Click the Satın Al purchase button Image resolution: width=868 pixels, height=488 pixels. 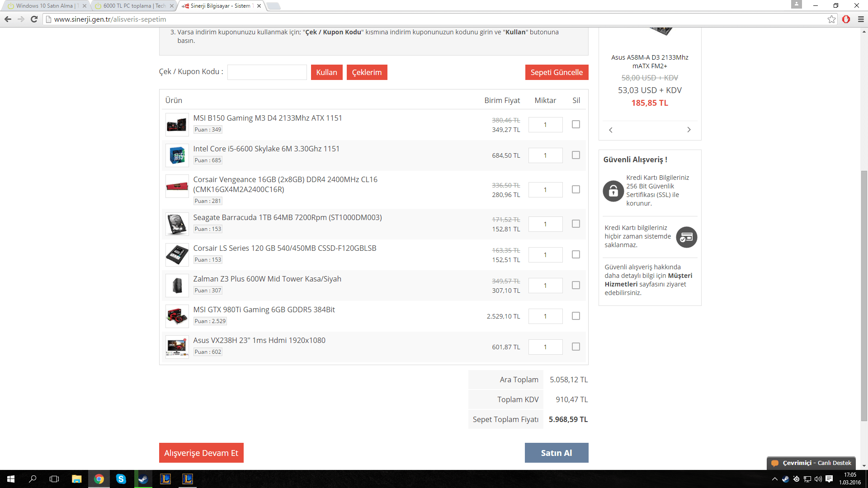click(x=556, y=453)
